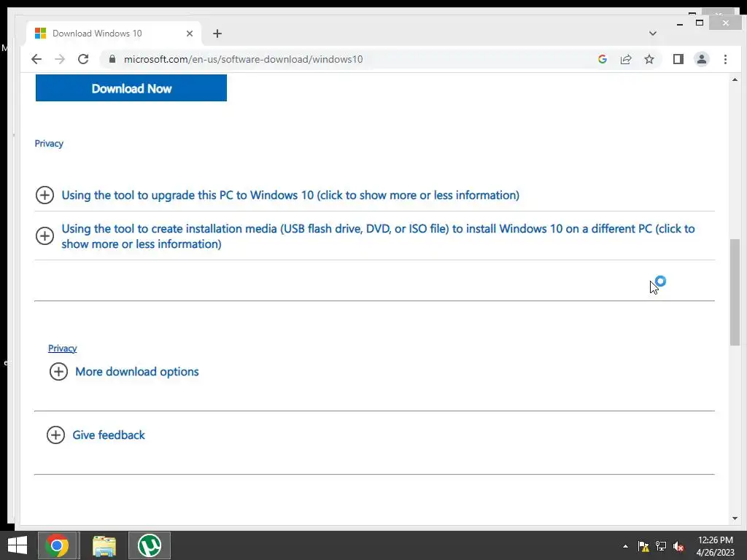Screen dimensions: 747x560
Task: Open the Privacy link below Download Now
Action: pos(49,144)
